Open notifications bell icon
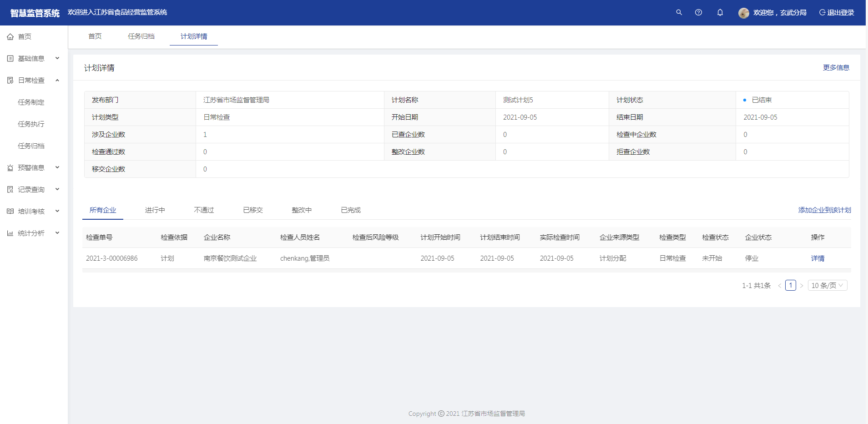Image resolution: width=868 pixels, height=424 pixels. 720,12
